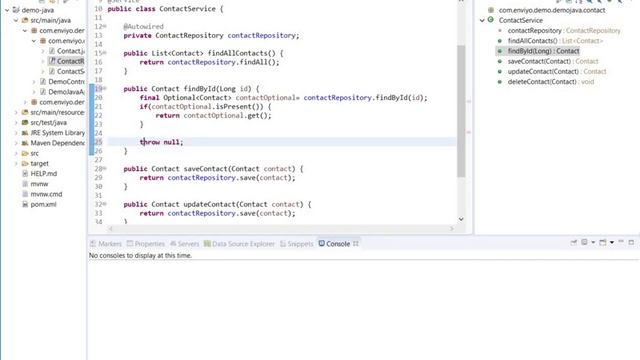Image resolution: width=640 pixels, height=360 pixels.
Task: Click the editor vertical scrollbar thumb
Action: pos(461,111)
